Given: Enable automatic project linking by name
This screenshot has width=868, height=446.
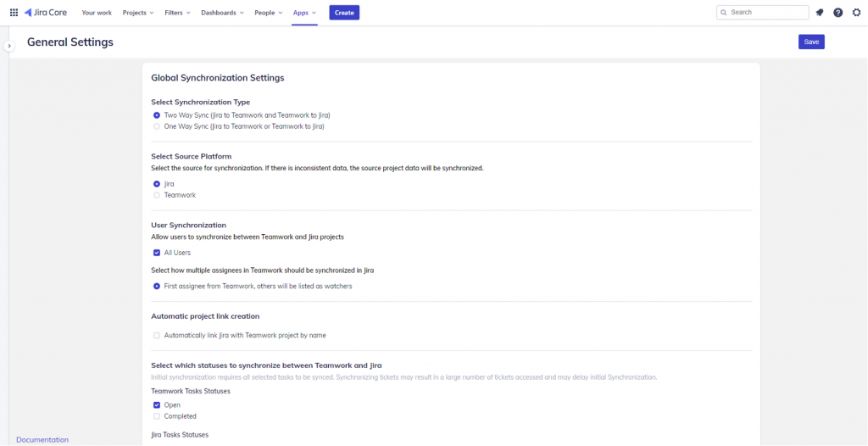Looking at the screenshot, I should coord(157,335).
